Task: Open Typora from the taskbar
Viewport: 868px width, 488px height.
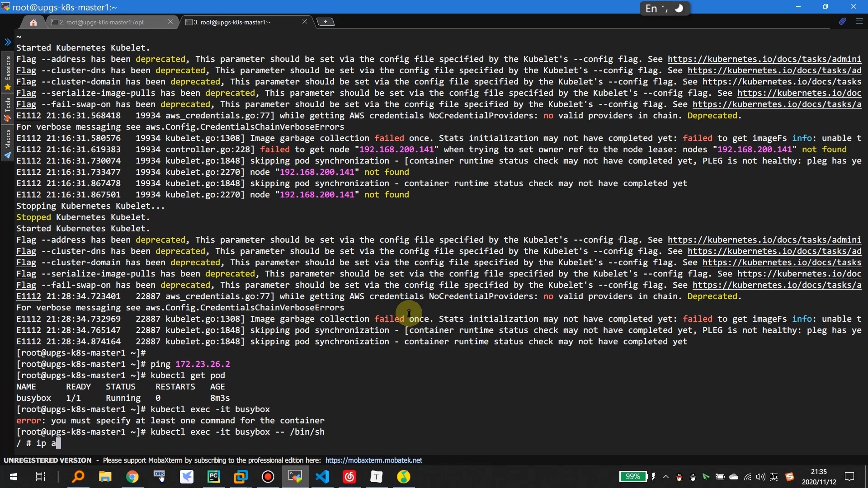Action: [377, 477]
